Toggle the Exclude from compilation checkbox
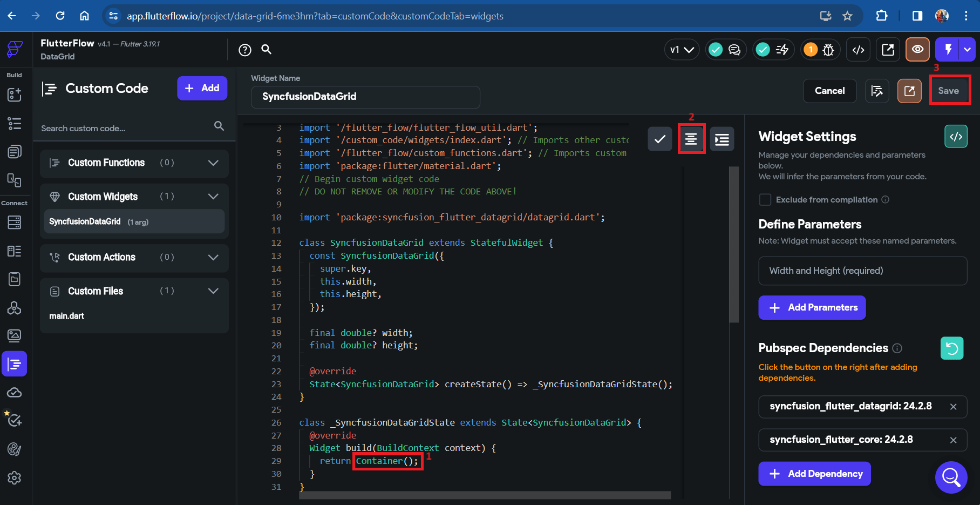The image size is (980, 505). coord(765,200)
